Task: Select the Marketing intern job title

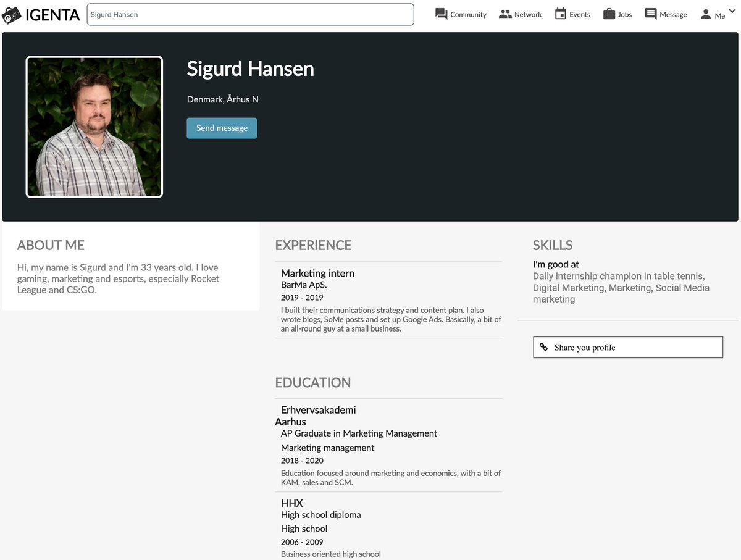Action: point(317,273)
